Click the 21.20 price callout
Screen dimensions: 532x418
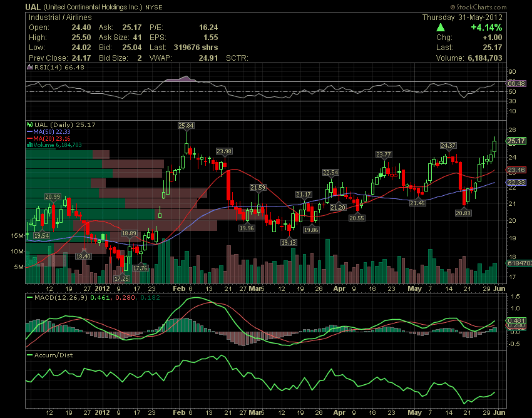[338, 207]
